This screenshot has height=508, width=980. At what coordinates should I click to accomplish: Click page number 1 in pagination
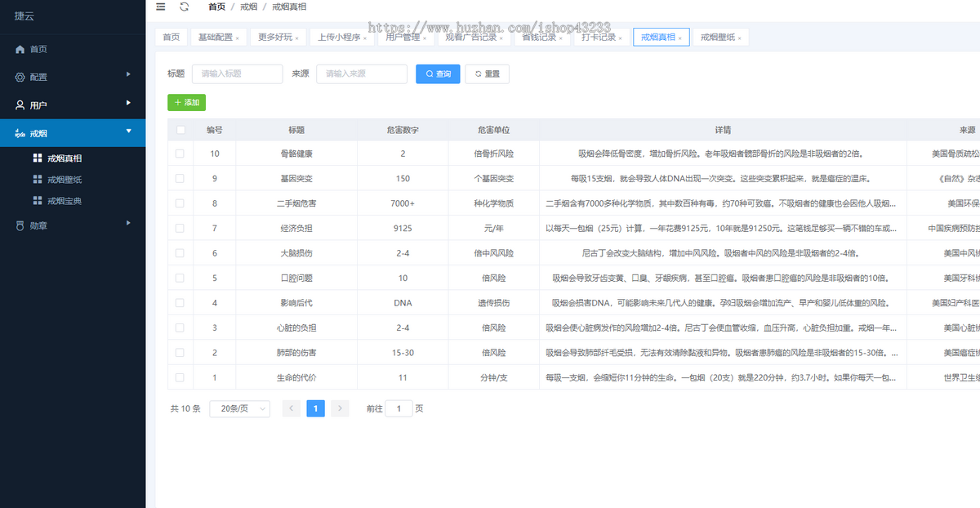pos(315,408)
